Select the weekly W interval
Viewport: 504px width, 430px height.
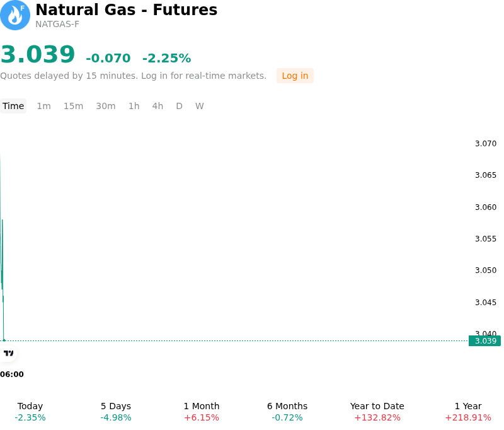tap(200, 106)
